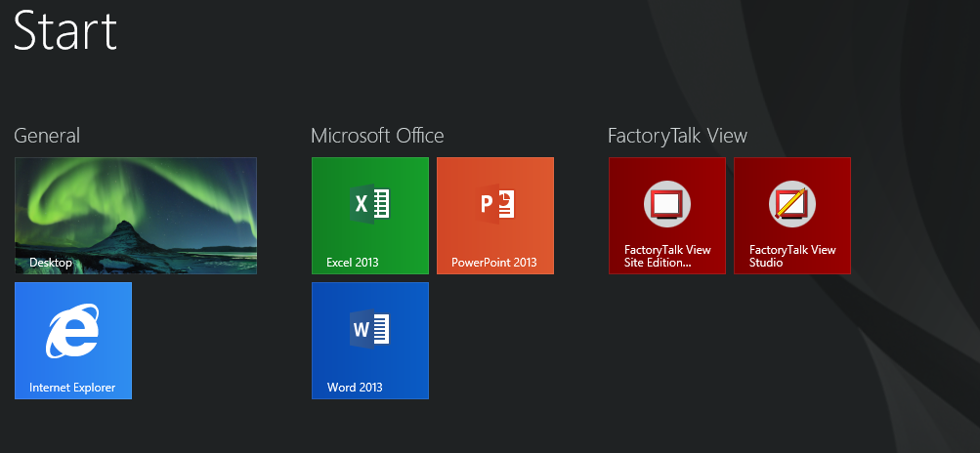This screenshot has width=980, height=453.
Task: Click the General group heading
Action: [x=47, y=135]
